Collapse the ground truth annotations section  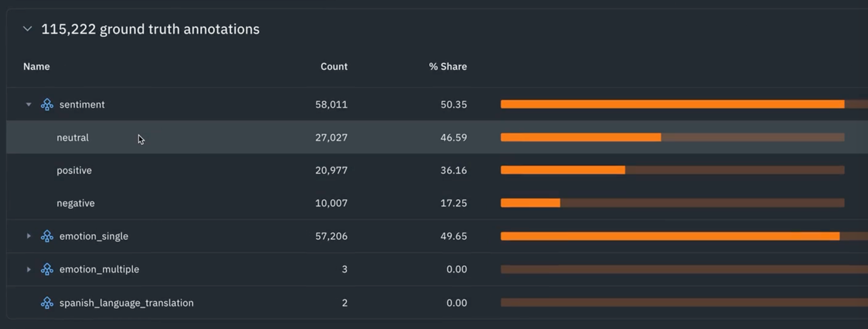click(x=27, y=29)
